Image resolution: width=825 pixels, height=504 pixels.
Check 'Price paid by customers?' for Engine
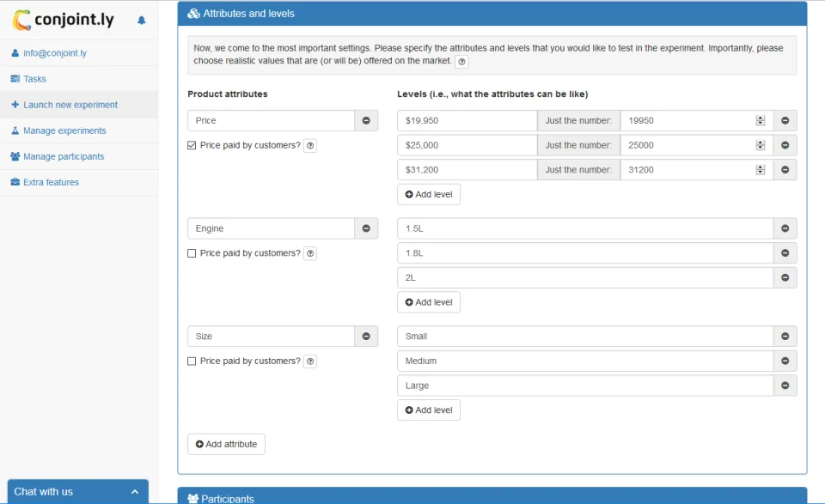point(192,253)
